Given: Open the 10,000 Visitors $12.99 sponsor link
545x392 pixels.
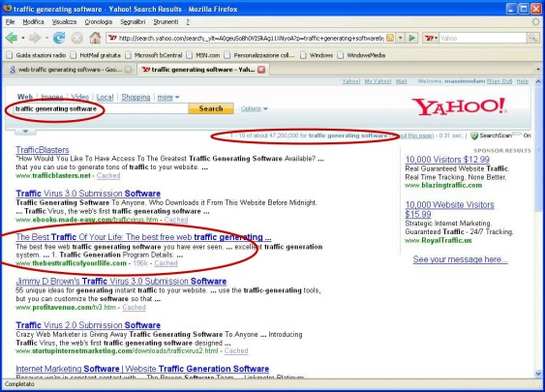Looking at the screenshot, I should 447,160.
